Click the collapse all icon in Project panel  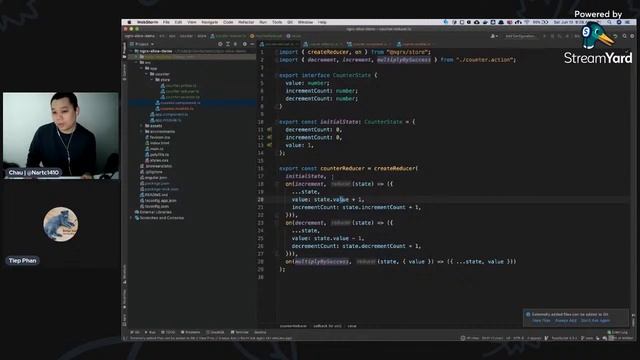236,44
